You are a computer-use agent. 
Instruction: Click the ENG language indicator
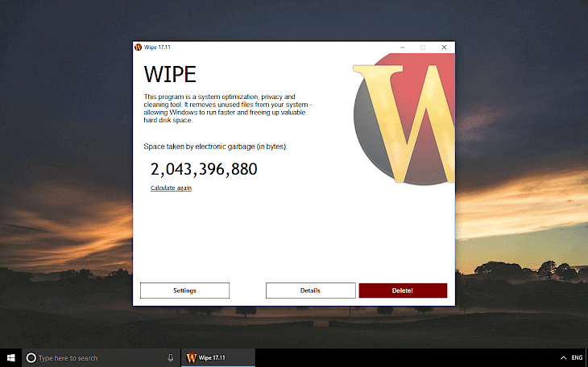pyautogui.click(x=577, y=358)
